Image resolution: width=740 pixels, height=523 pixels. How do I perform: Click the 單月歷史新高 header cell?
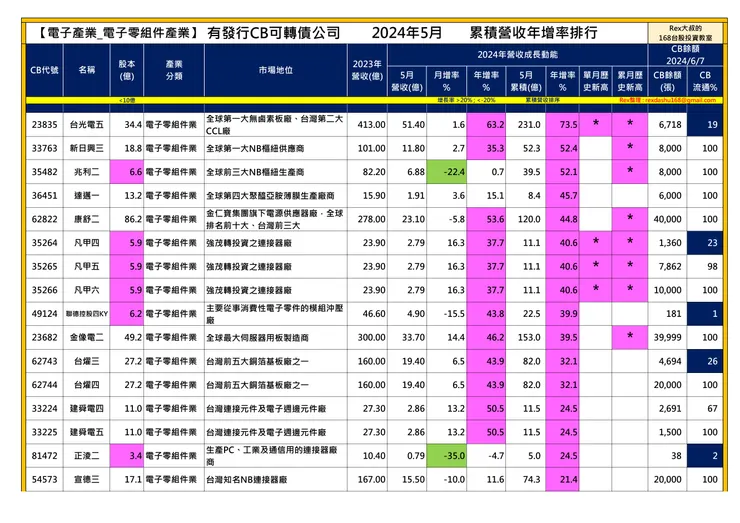[596, 81]
